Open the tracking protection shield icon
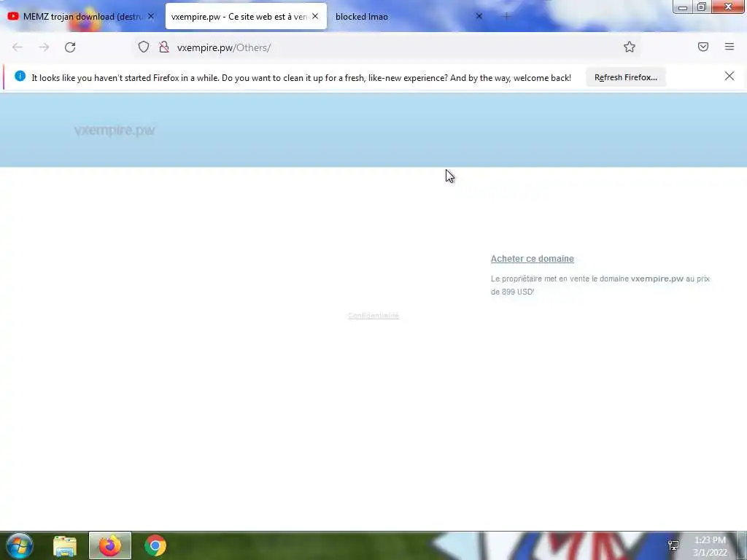 click(144, 47)
